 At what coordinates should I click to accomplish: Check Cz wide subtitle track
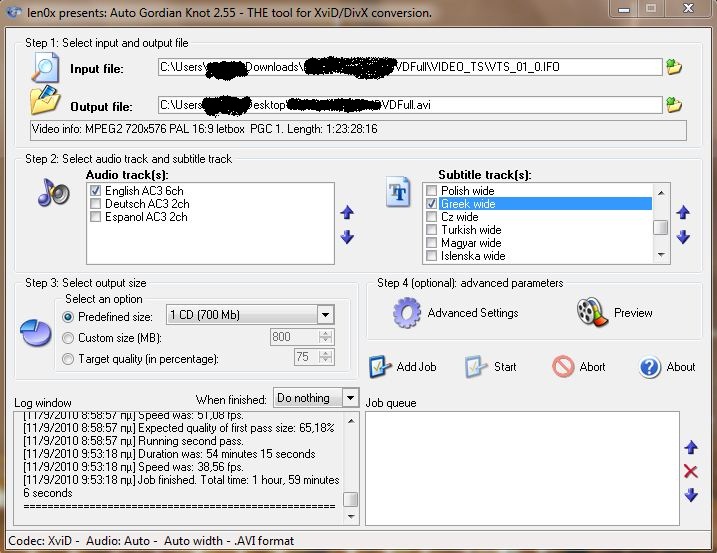(x=431, y=216)
